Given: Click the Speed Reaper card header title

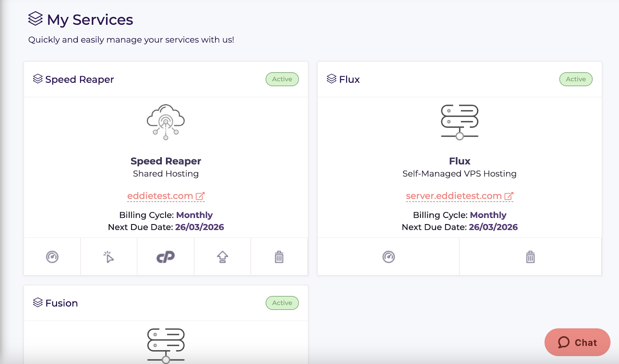Looking at the screenshot, I should (79, 80).
